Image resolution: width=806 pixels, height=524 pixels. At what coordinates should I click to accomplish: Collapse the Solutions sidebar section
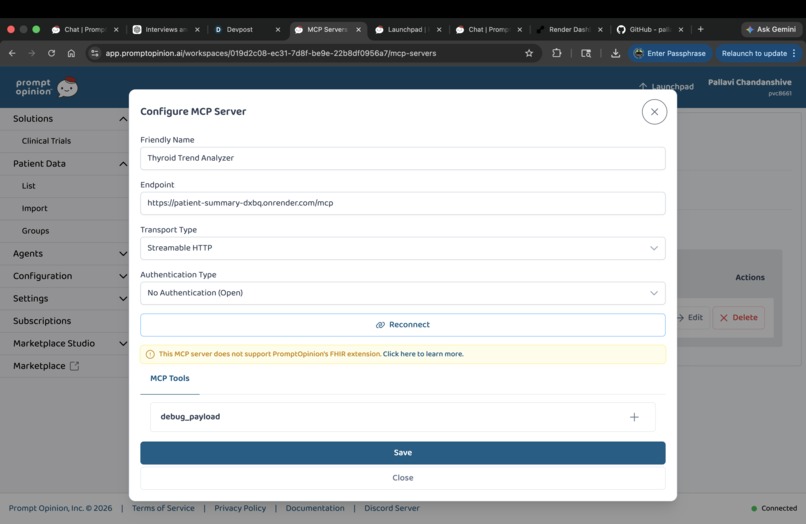(123, 119)
